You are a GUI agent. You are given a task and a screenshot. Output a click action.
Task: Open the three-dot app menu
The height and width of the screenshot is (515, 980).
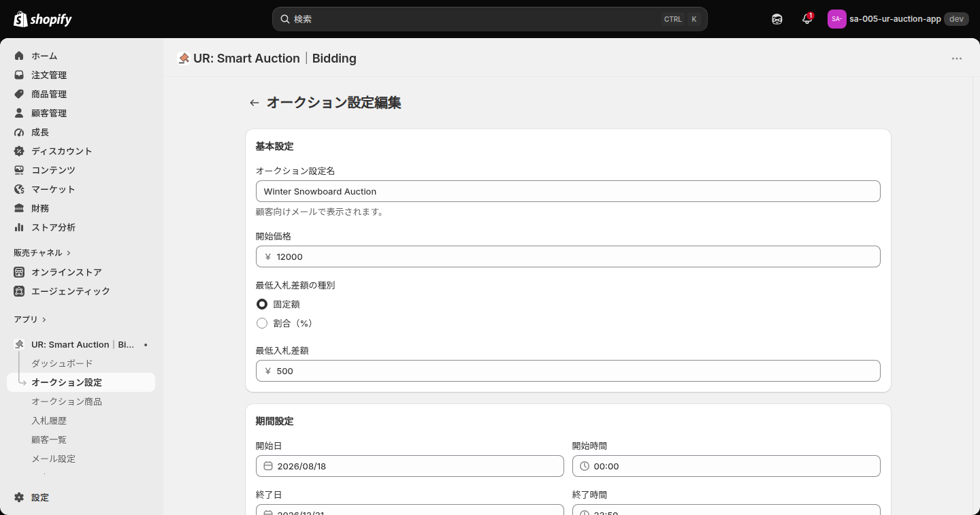957,59
